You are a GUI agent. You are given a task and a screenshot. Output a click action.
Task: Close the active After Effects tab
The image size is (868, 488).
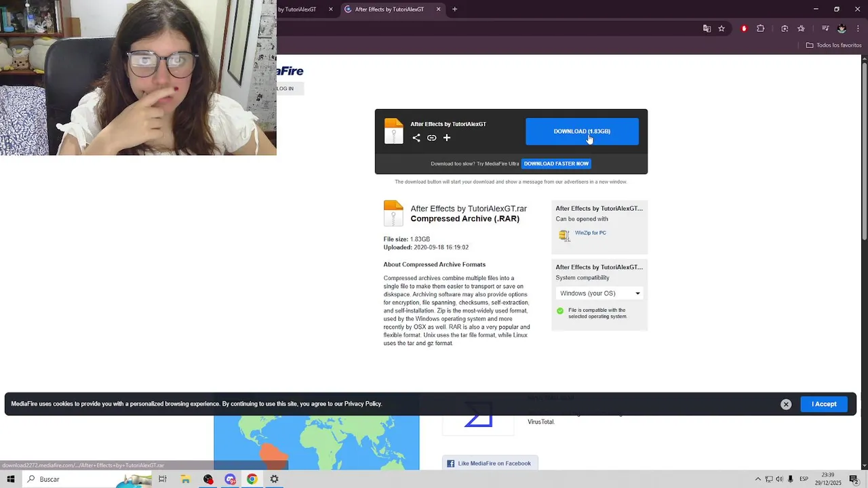click(438, 9)
